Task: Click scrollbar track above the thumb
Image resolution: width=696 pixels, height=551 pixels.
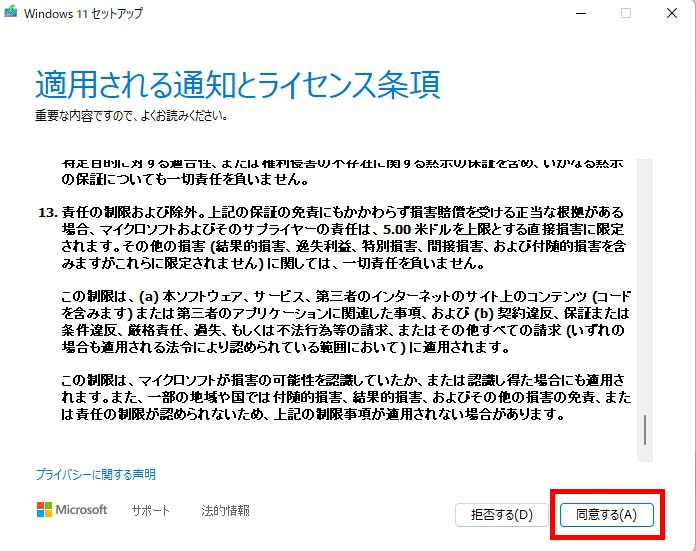Action: tap(645, 284)
